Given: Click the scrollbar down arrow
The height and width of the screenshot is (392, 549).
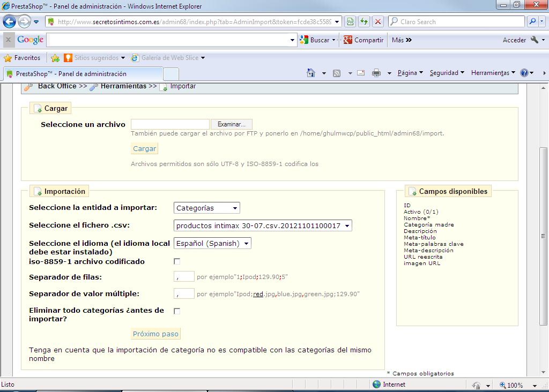Looking at the screenshot, I should click(543, 372).
